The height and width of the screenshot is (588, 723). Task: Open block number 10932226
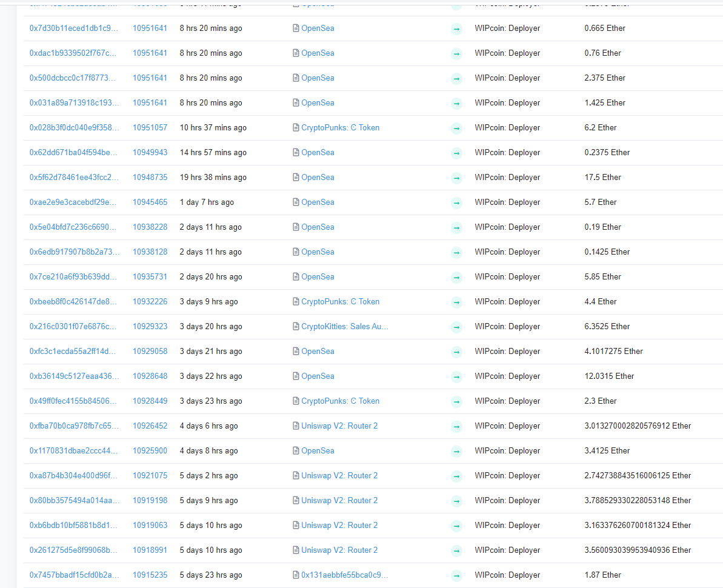[x=150, y=302]
